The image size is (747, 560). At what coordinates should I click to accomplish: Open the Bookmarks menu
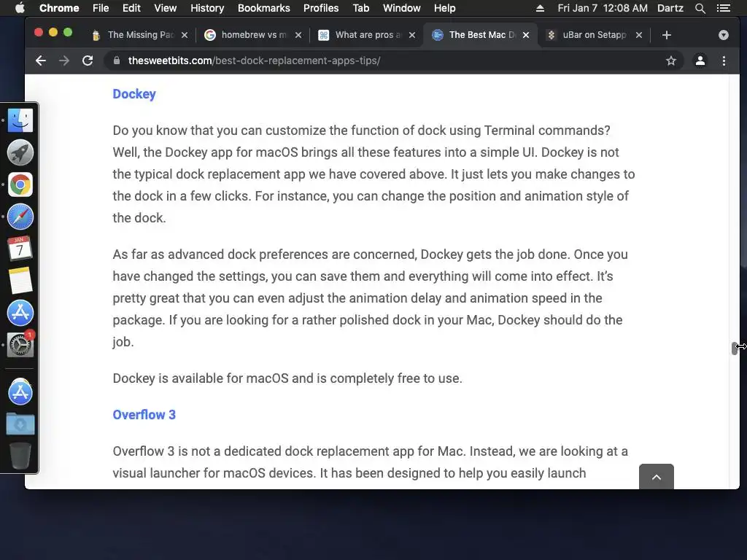[264, 8]
